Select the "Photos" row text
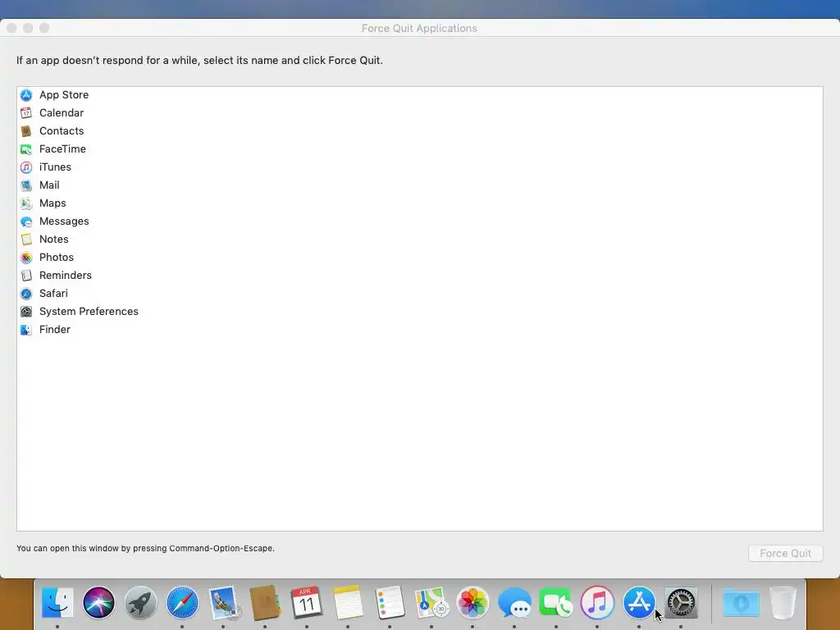Viewport: 840px width, 630px height. click(x=57, y=257)
